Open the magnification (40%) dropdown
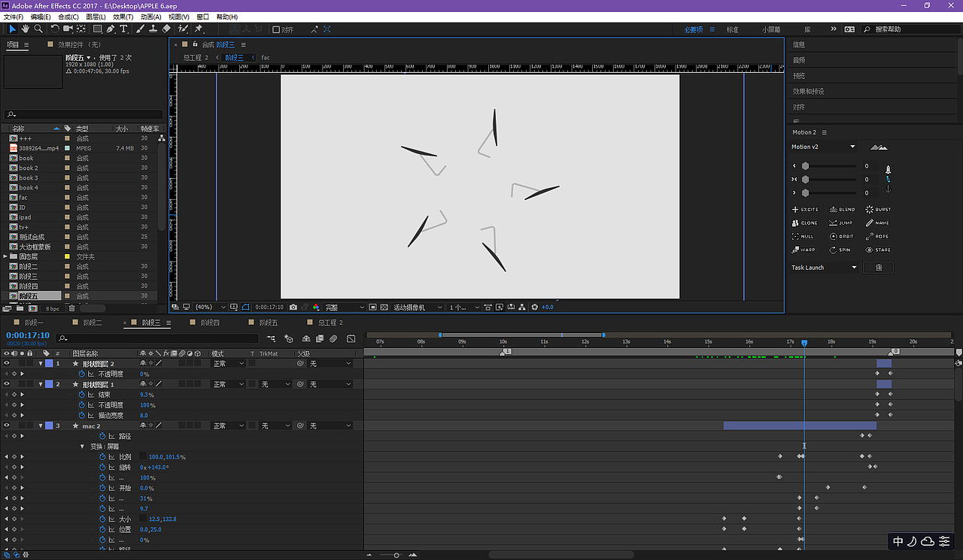 click(x=210, y=307)
